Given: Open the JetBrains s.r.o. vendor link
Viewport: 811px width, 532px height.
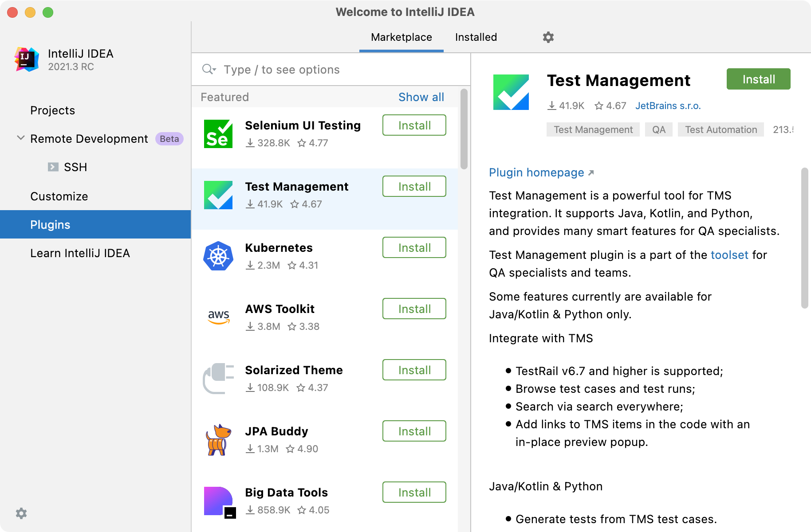Looking at the screenshot, I should point(668,106).
